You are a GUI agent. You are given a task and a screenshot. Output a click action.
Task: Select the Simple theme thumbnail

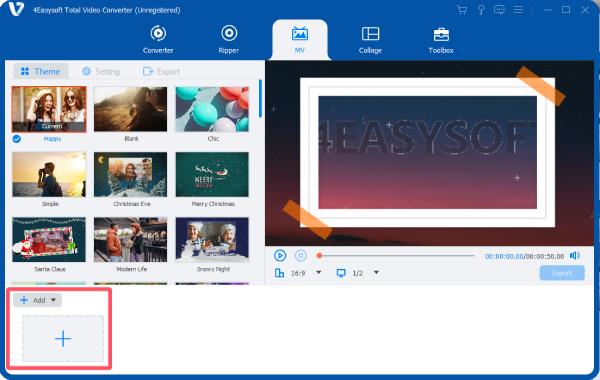tap(49, 175)
